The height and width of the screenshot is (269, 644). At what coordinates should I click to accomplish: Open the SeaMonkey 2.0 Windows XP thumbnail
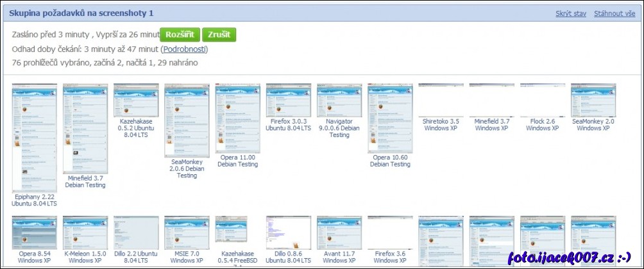(x=593, y=100)
